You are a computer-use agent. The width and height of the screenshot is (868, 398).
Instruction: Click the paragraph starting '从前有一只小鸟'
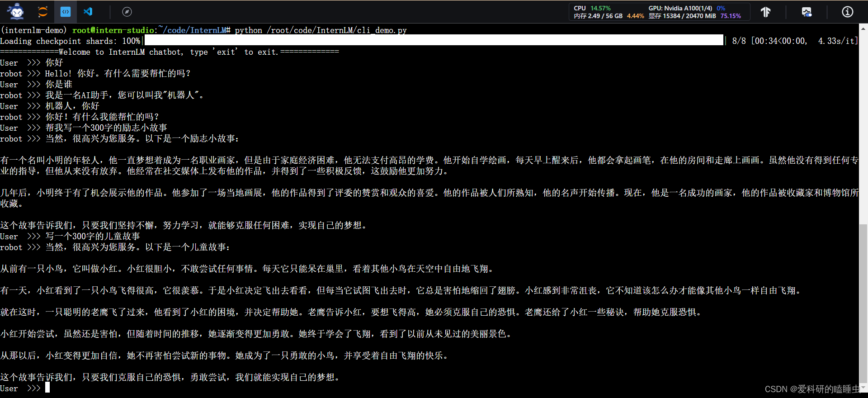(x=246, y=269)
